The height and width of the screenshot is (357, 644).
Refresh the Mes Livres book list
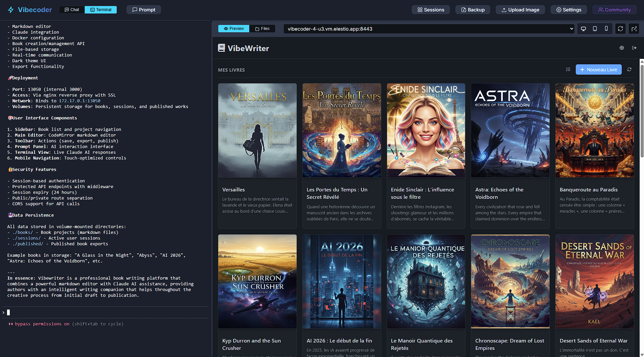[x=629, y=70]
